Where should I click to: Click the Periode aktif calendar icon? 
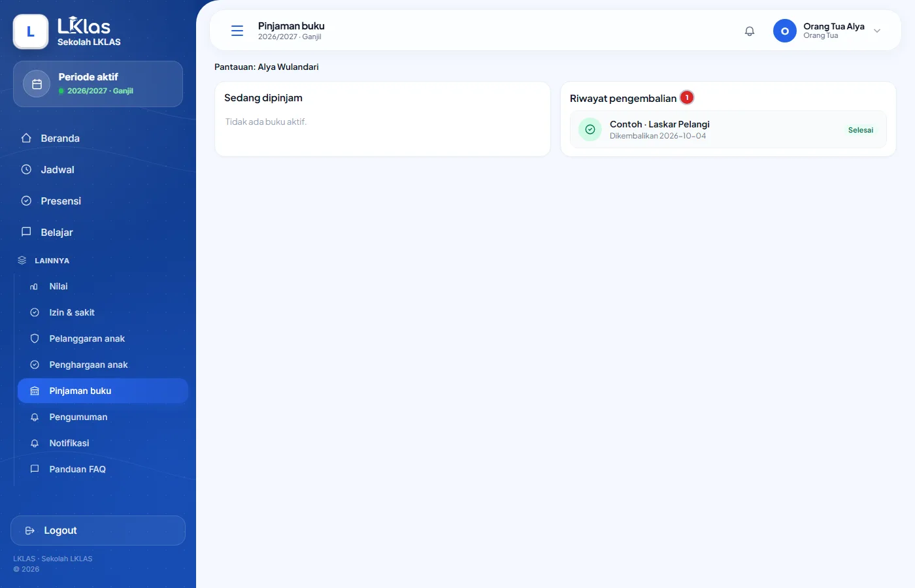click(37, 84)
